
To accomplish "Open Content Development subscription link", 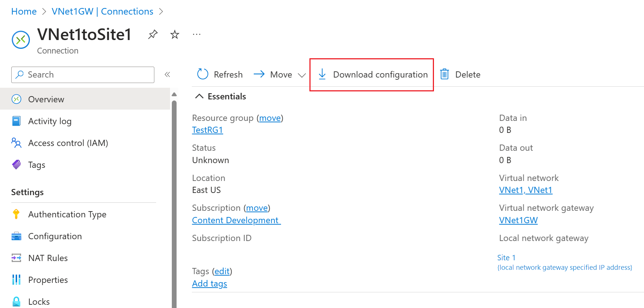I will 236,220.
